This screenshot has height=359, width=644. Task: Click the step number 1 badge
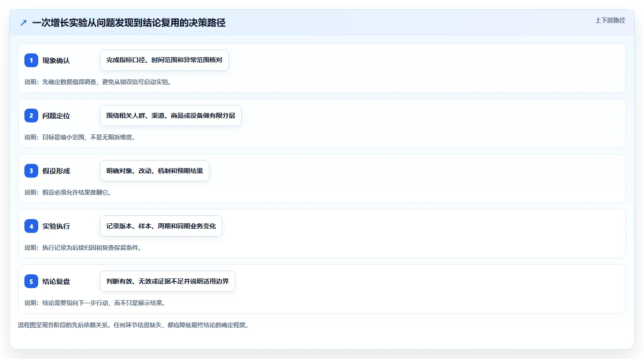[x=31, y=60]
